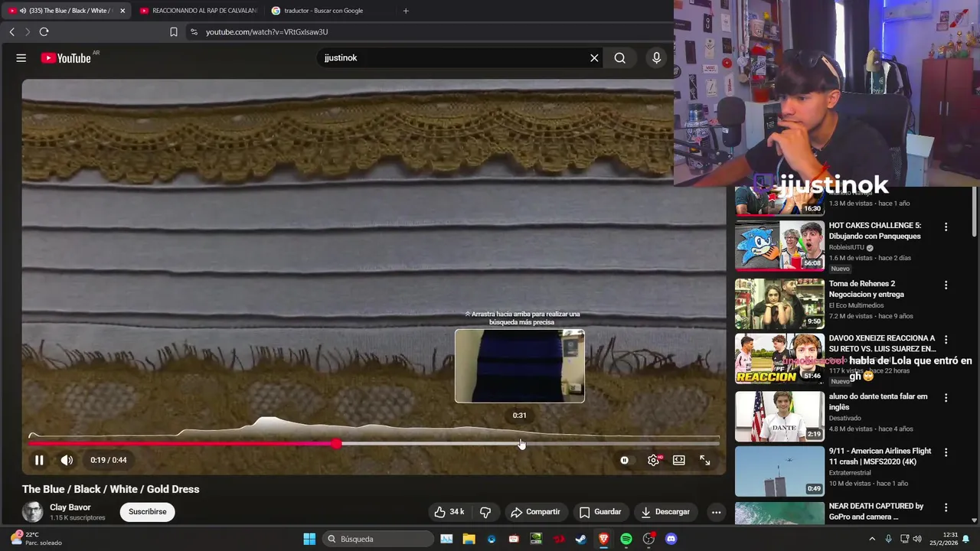Switch to traductor - Buscar con Google tab
Screen dimensions: 980x551
329,11
